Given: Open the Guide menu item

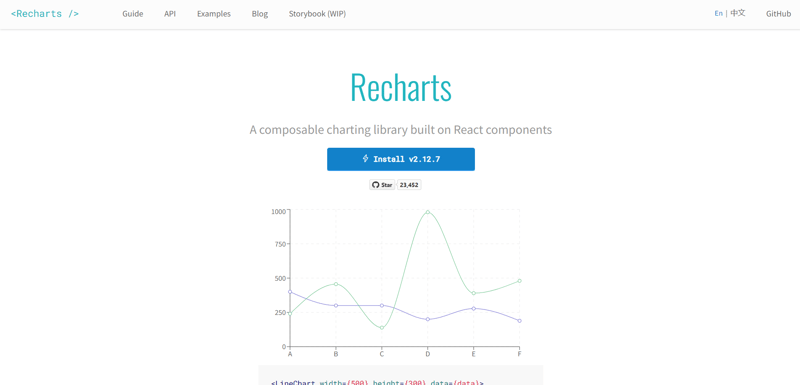Looking at the screenshot, I should click(133, 14).
